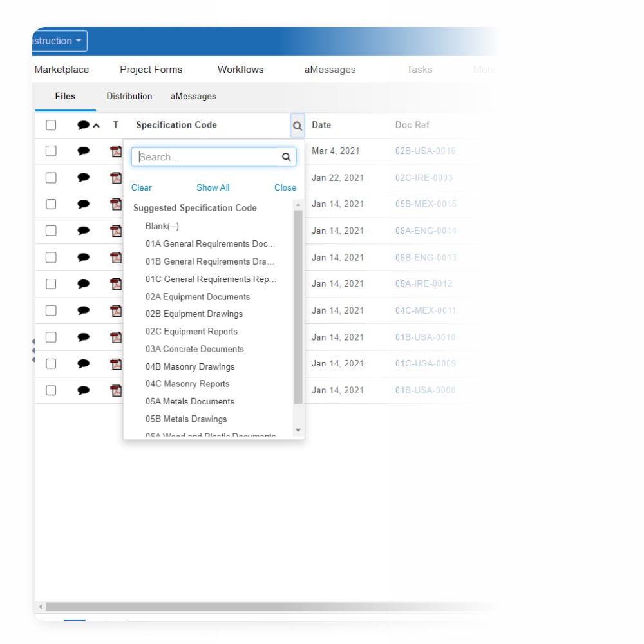
Task: Click the PDF file icon in the 01B-USA-0008 row
Action: [116, 390]
